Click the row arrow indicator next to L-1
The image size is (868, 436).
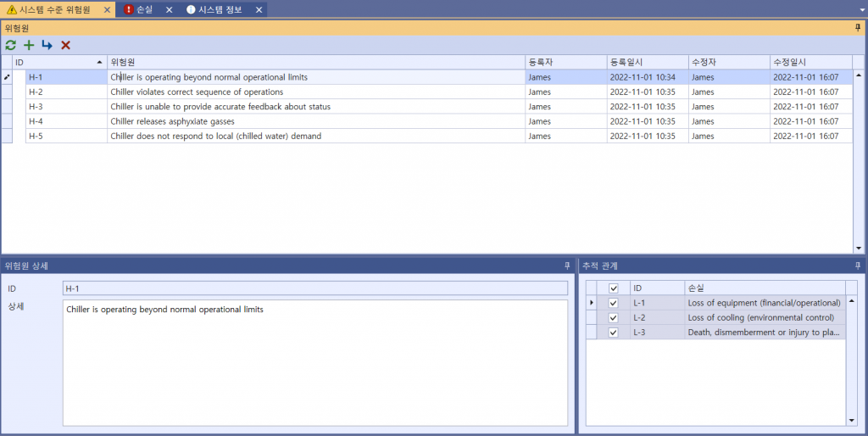point(591,303)
